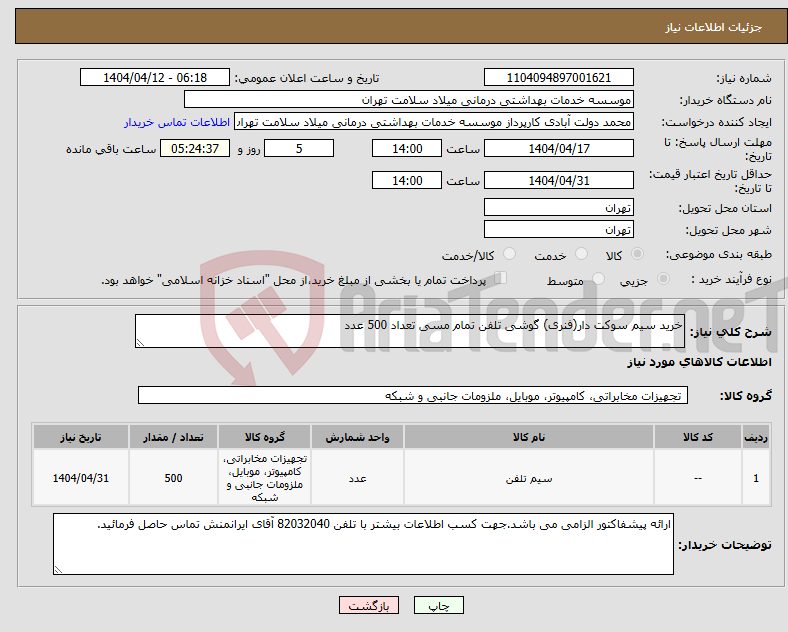
Task: Click the quantity cell showing 500
Action: pyautogui.click(x=173, y=478)
